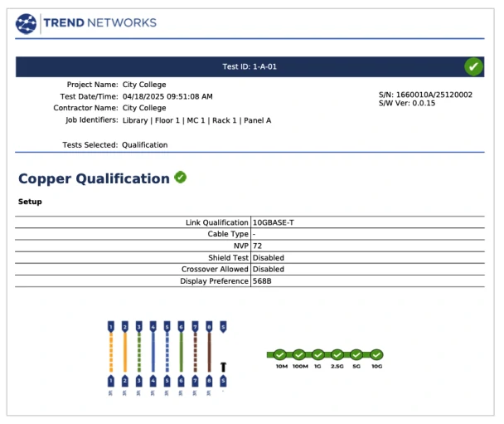This screenshot has width=504, height=424.
Task: Click top pin 2 marker in wiremap
Action: pos(125,327)
